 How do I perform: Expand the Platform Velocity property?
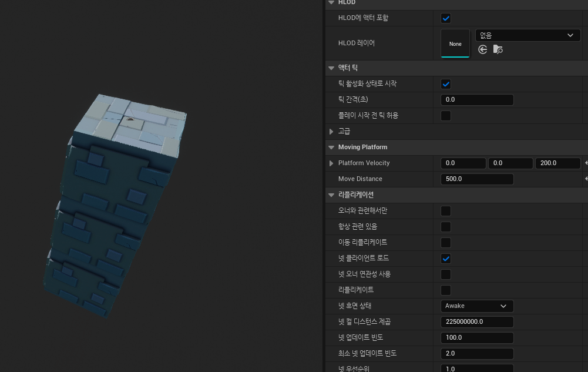[331, 163]
